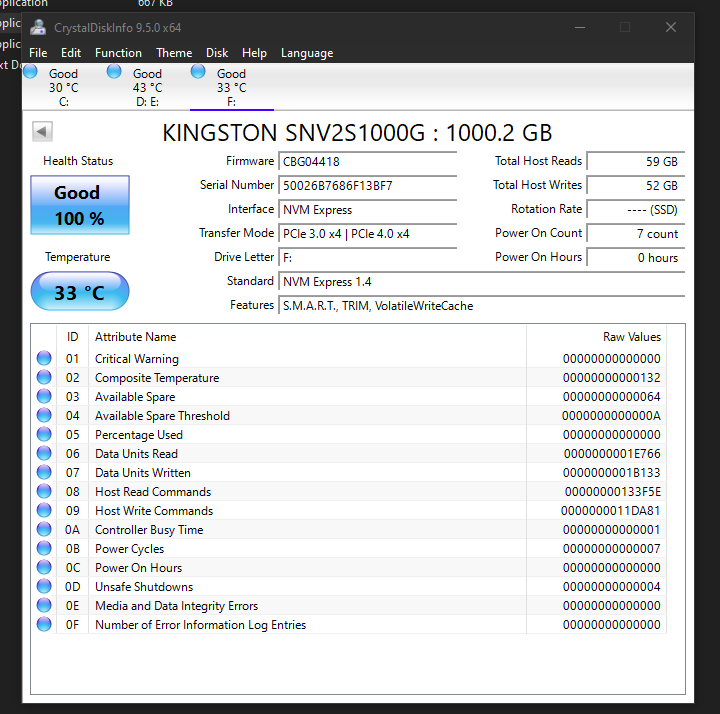Image resolution: width=720 pixels, height=714 pixels.
Task: Click the Interface field NVM Express
Action: coord(367,210)
